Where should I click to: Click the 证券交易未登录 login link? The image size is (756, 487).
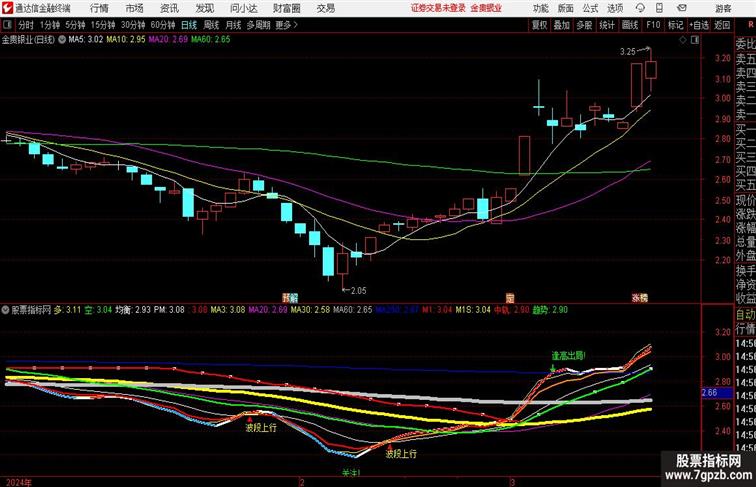(439, 8)
